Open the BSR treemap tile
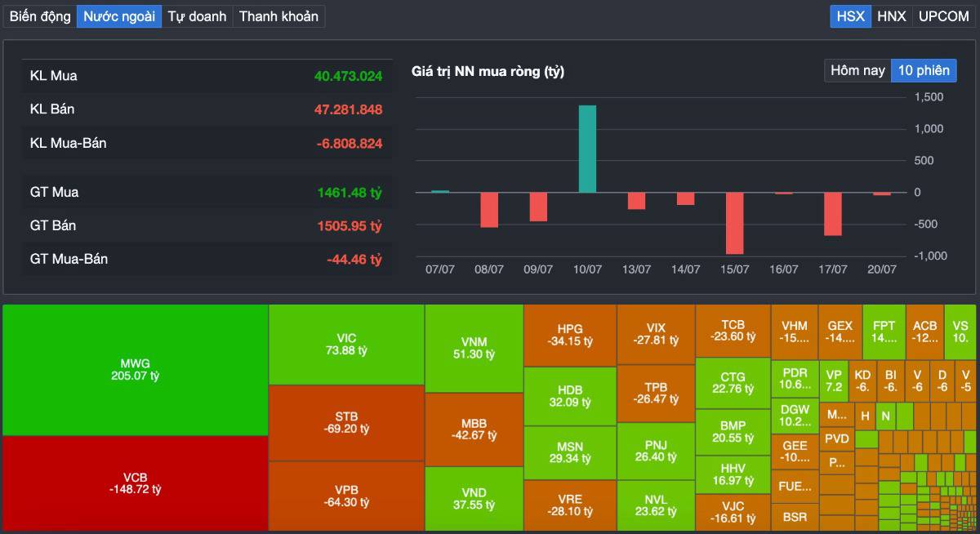The width and height of the screenshot is (980, 534). [795, 517]
